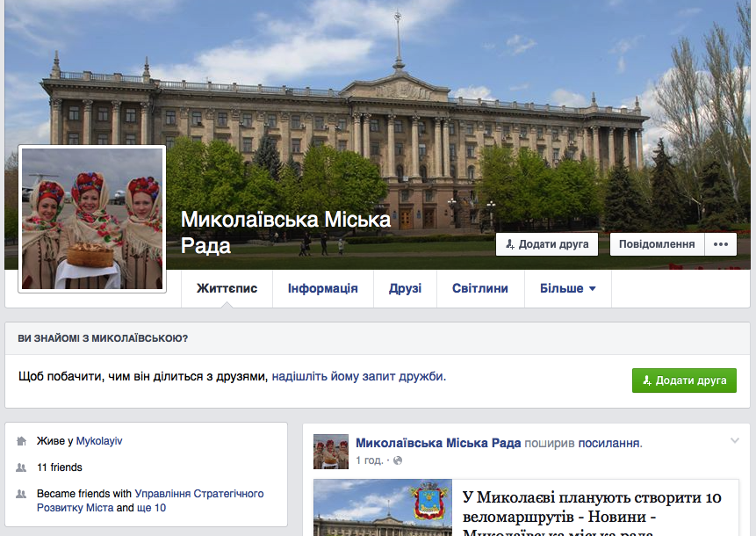Click the small avatar in the post header

331,451
